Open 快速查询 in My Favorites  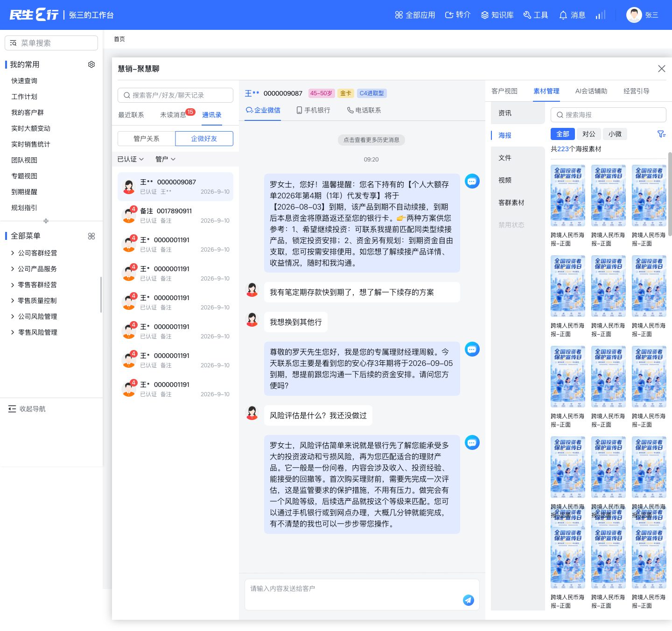click(x=24, y=81)
